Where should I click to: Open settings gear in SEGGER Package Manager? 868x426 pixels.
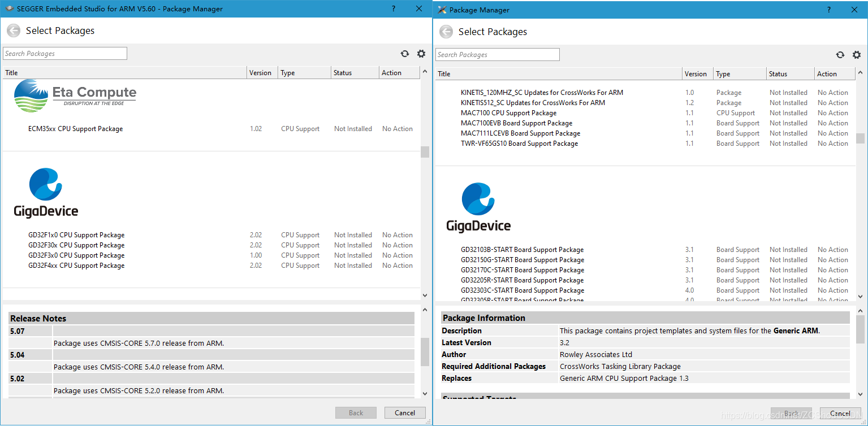[421, 54]
